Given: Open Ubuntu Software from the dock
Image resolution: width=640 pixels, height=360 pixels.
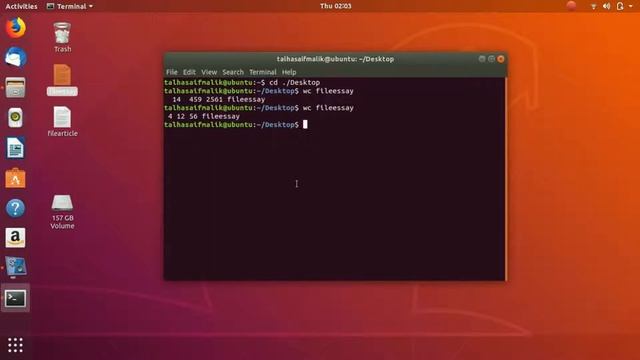Looking at the screenshot, I should (x=16, y=178).
